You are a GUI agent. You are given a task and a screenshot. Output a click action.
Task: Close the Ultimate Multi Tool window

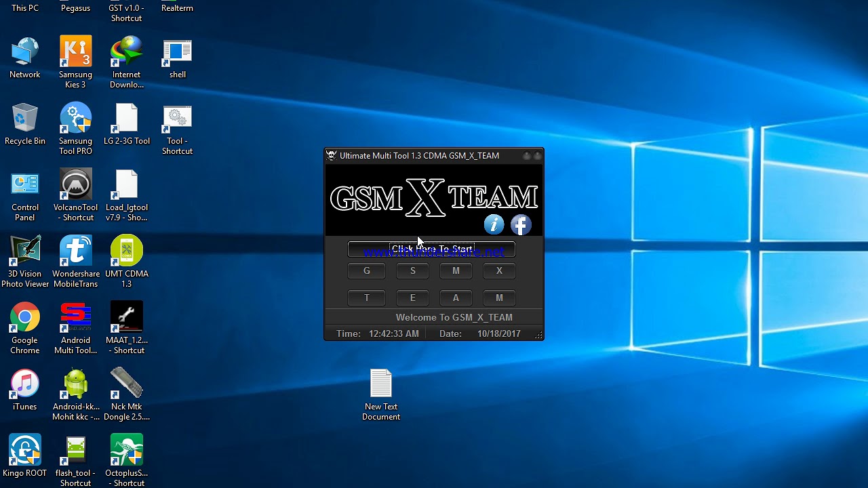click(537, 156)
